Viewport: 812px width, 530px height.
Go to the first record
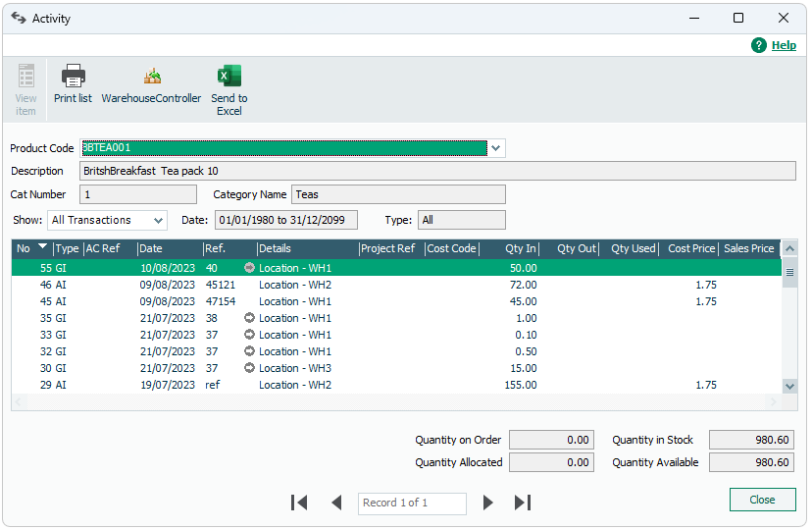(x=300, y=503)
